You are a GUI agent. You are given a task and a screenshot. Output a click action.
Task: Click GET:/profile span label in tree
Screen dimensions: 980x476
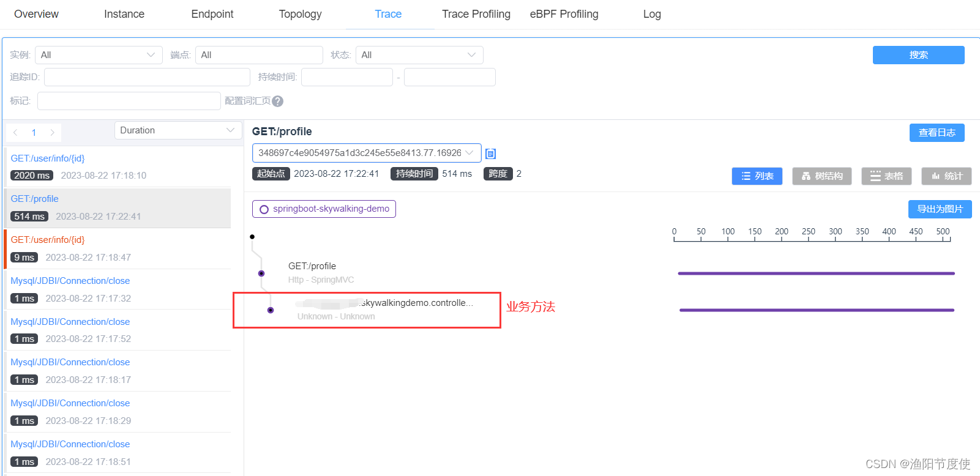(x=312, y=266)
